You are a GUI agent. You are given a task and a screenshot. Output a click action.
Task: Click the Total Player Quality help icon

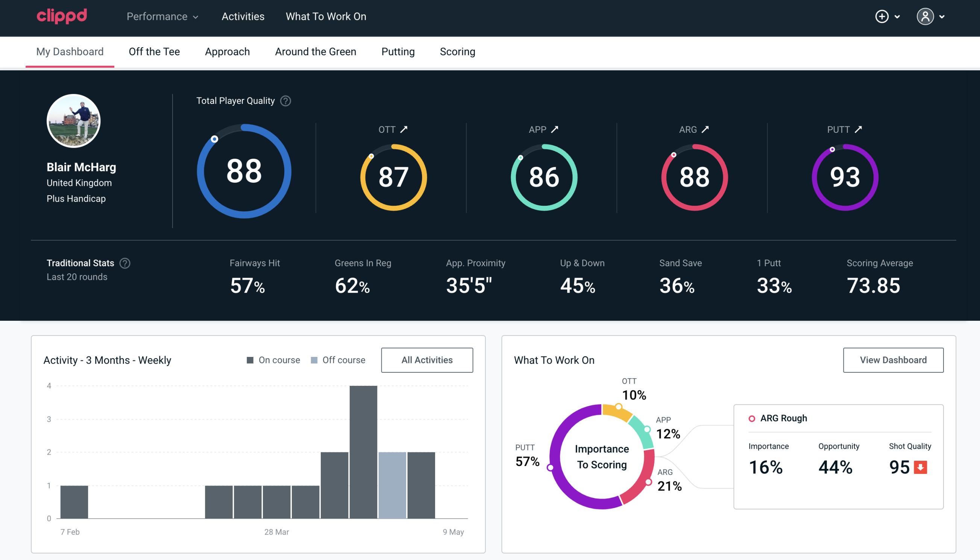pyautogui.click(x=285, y=101)
